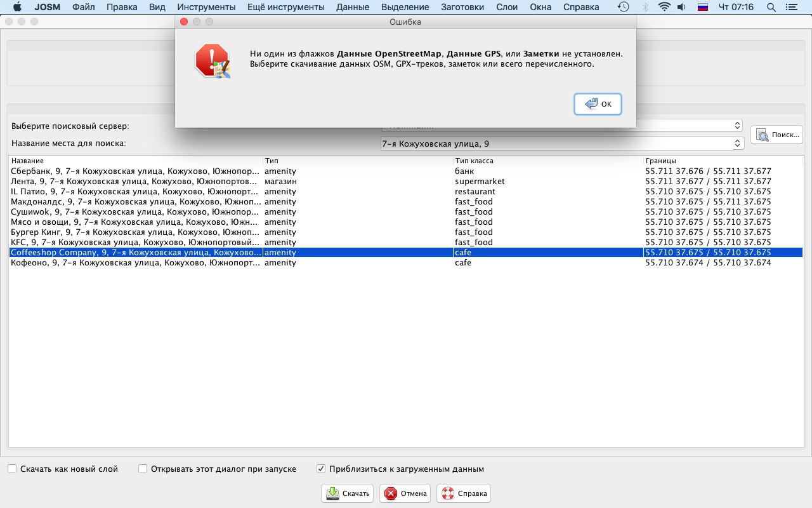
Task: Open the Окна menu
Action: click(x=540, y=7)
